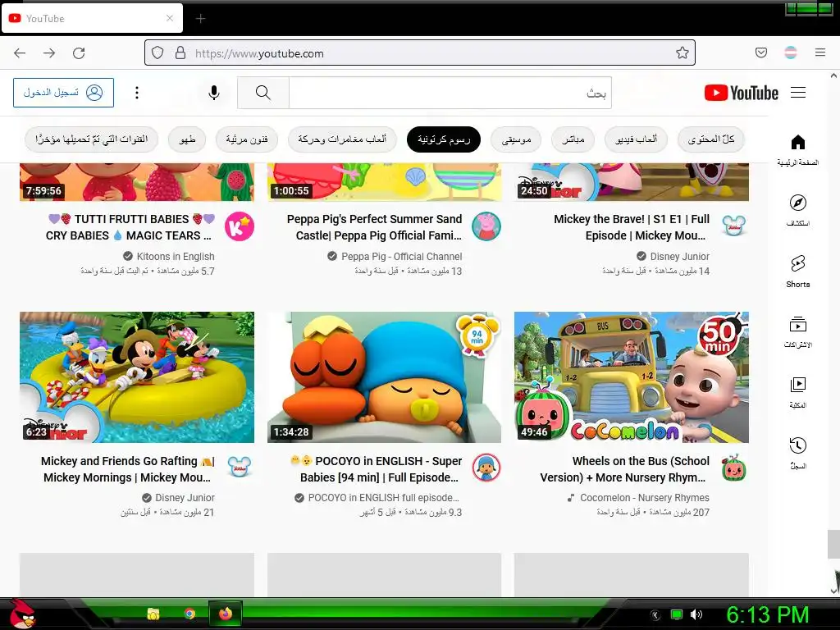This screenshot has width=840, height=630.
Task: Go to Home in sidebar
Action: click(797, 150)
